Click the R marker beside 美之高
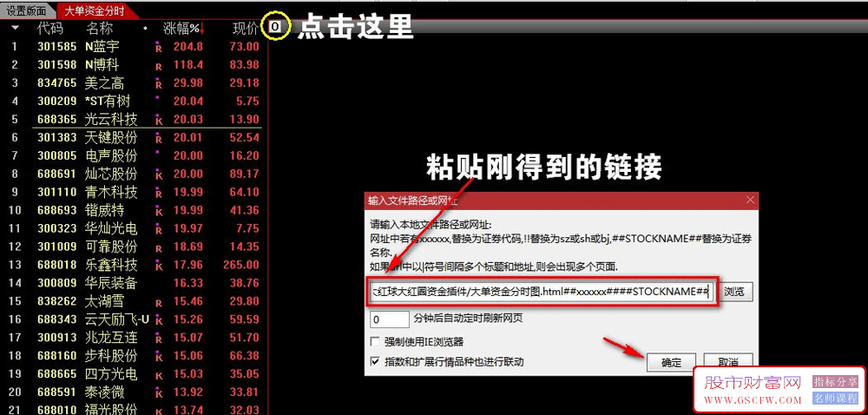Viewport: 868px width, 415px height. pyautogui.click(x=159, y=84)
